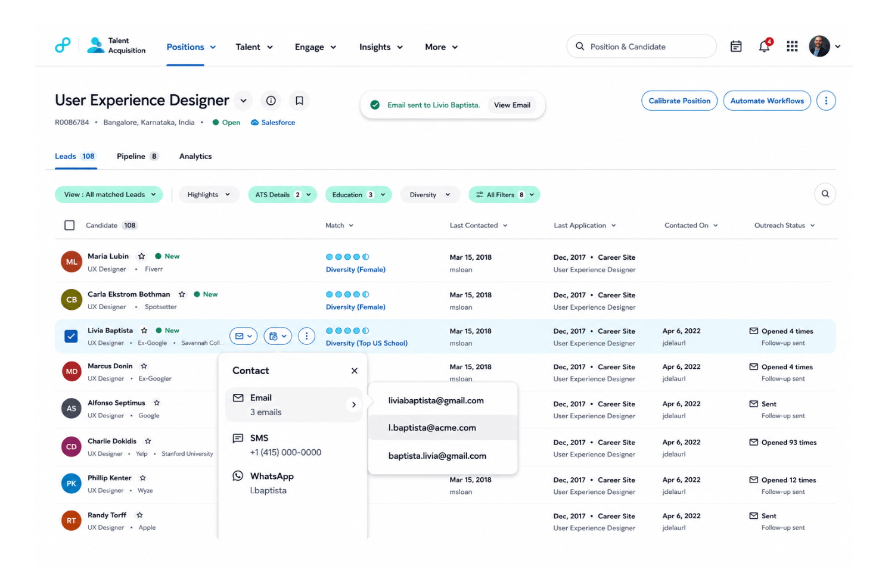Open the apps grid launcher
882x588 pixels.
point(792,46)
